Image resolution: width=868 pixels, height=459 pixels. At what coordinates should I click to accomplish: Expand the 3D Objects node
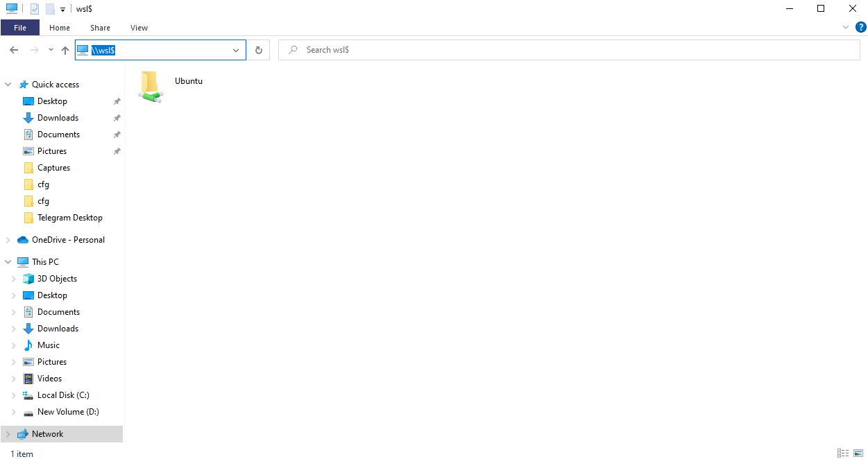14,279
